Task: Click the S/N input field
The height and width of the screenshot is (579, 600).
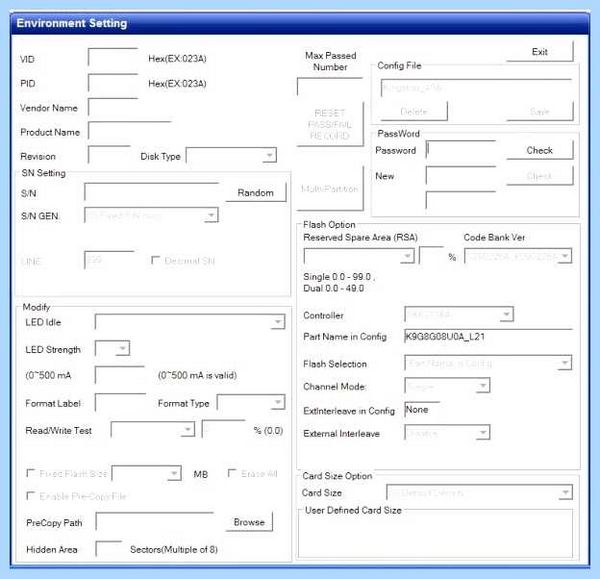Action: click(152, 192)
